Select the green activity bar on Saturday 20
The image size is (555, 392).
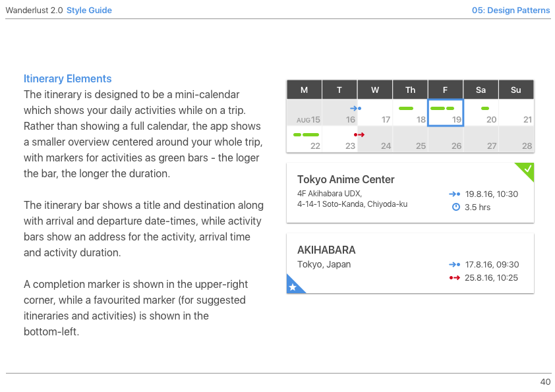[x=485, y=108]
